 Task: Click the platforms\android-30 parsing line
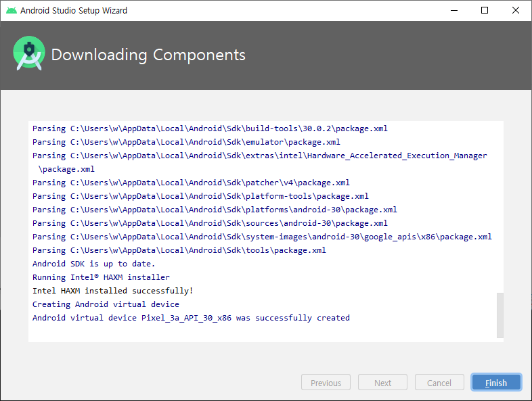pos(215,210)
